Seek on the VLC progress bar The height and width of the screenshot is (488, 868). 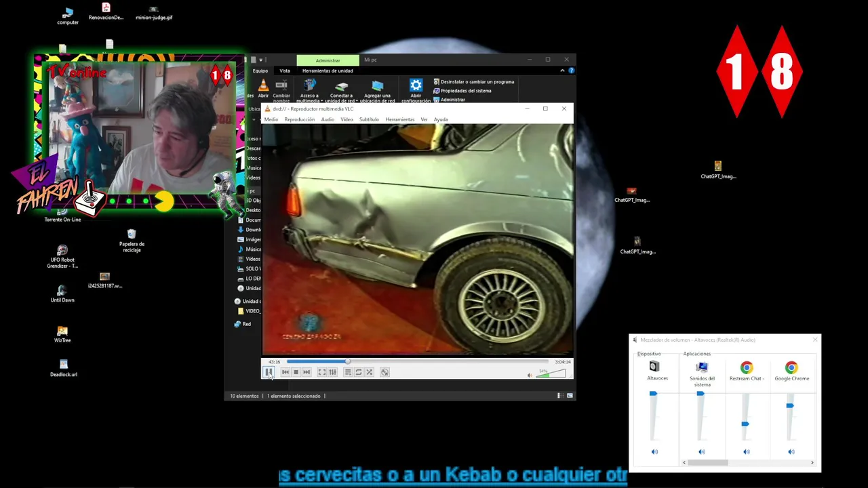click(x=417, y=362)
